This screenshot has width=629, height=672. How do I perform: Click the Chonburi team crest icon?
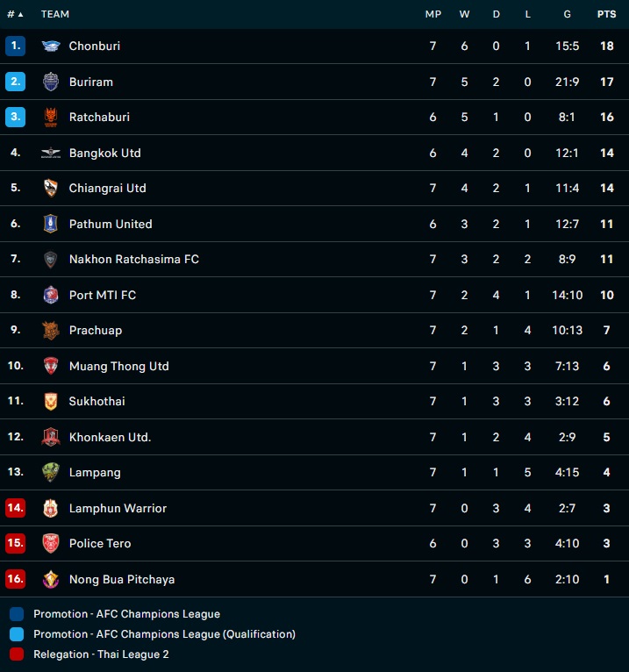pyautogui.click(x=51, y=46)
